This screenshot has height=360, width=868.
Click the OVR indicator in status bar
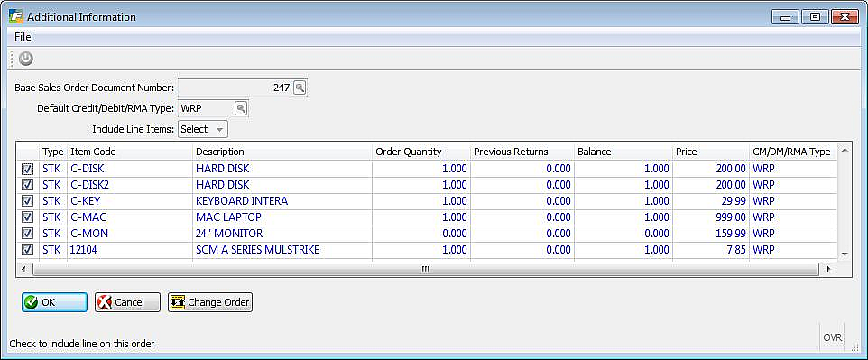pos(832,337)
